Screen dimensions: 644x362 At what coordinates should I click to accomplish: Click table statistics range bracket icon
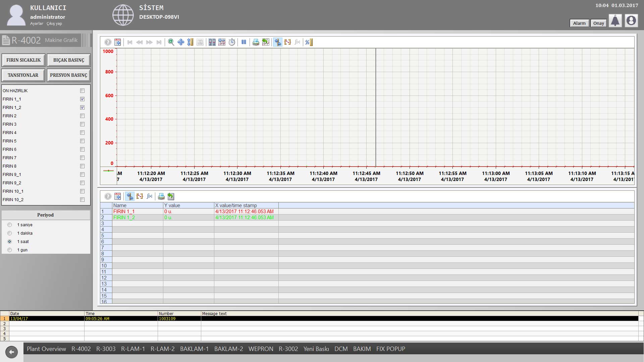click(x=140, y=196)
